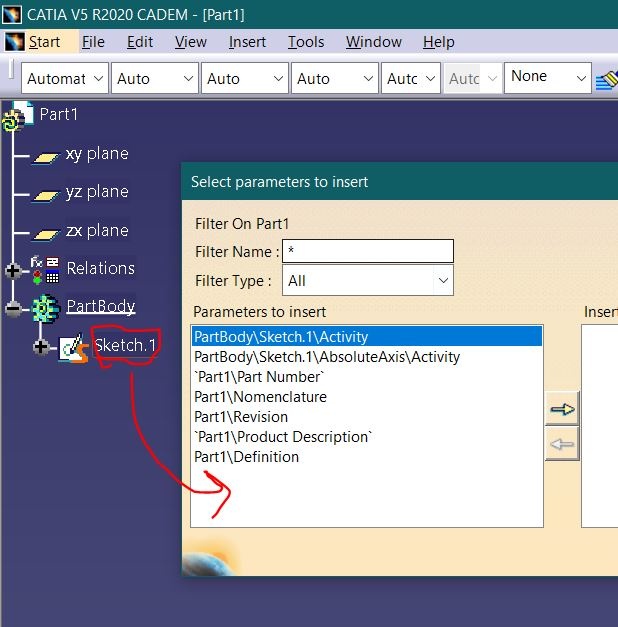The image size is (618, 627).
Task: Open the Tools menu
Action: coord(306,42)
